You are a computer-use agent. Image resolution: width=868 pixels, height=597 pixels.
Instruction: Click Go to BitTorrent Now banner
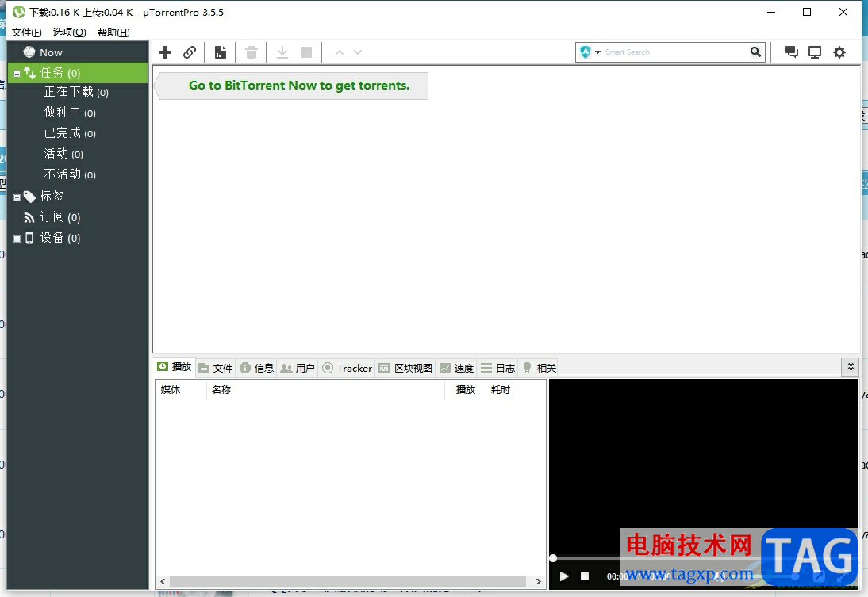(299, 86)
